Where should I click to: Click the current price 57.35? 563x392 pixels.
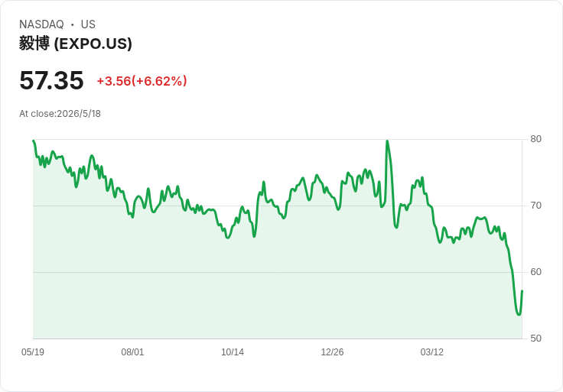click(51, 80)
